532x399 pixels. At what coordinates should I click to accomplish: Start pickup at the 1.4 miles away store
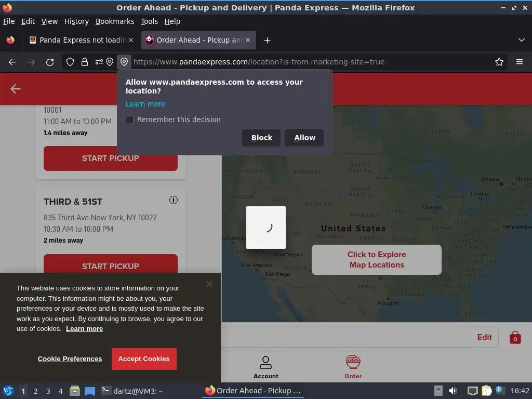(x=111, y=158)
